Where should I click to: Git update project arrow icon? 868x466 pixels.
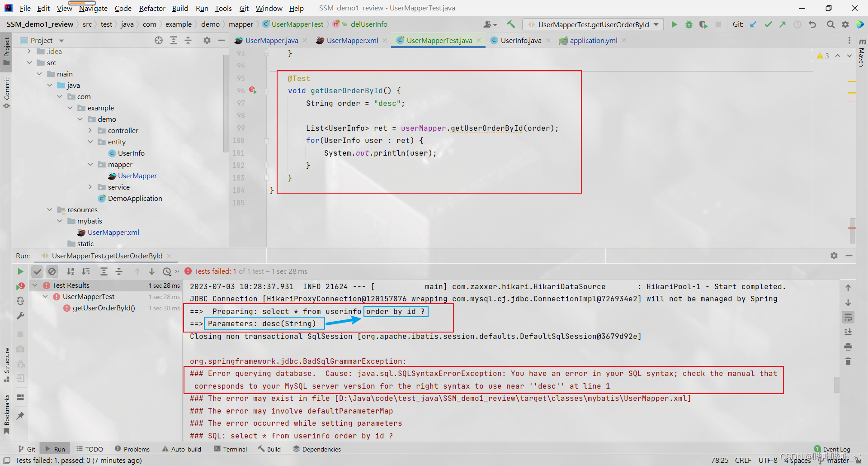(x=753, y=24)
